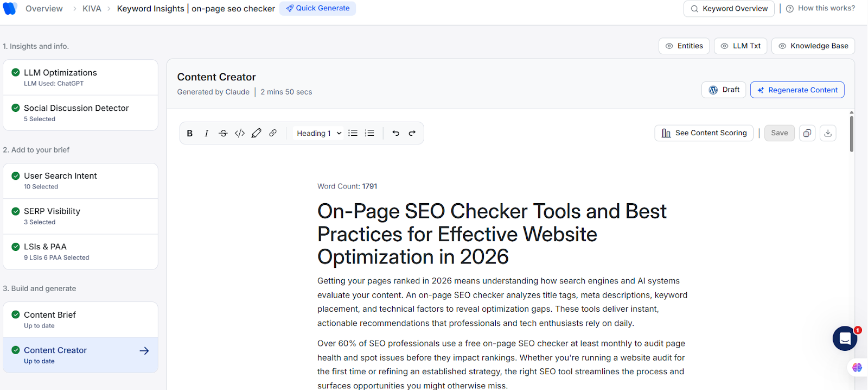Insert a code block with code icon
The width and height of the screenshot is (868, 390).
tap(240, 133)
